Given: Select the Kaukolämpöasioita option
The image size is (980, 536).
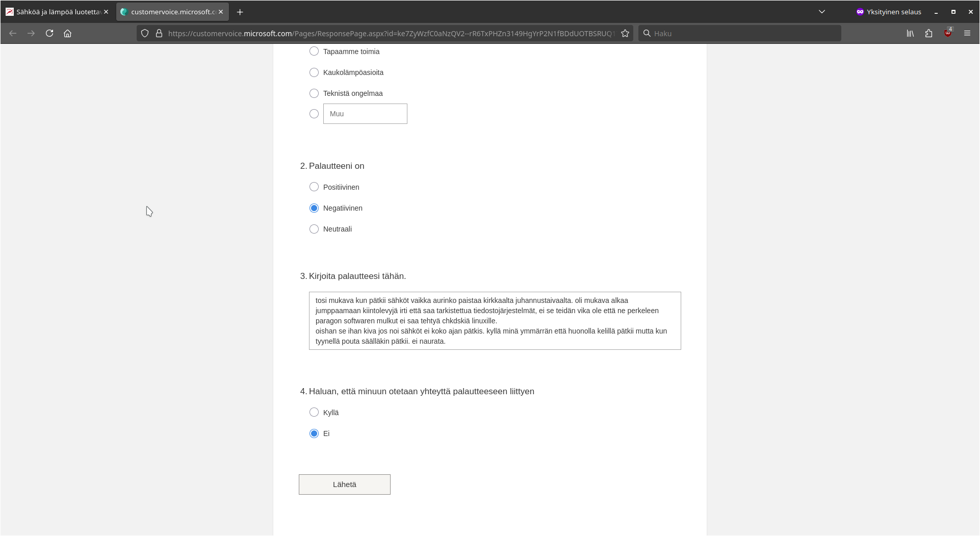Looking at the screenshot, I should [314, 72].
